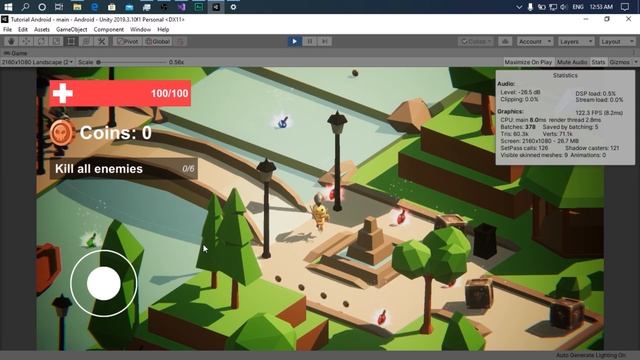Pause the running game

(309, 41)
